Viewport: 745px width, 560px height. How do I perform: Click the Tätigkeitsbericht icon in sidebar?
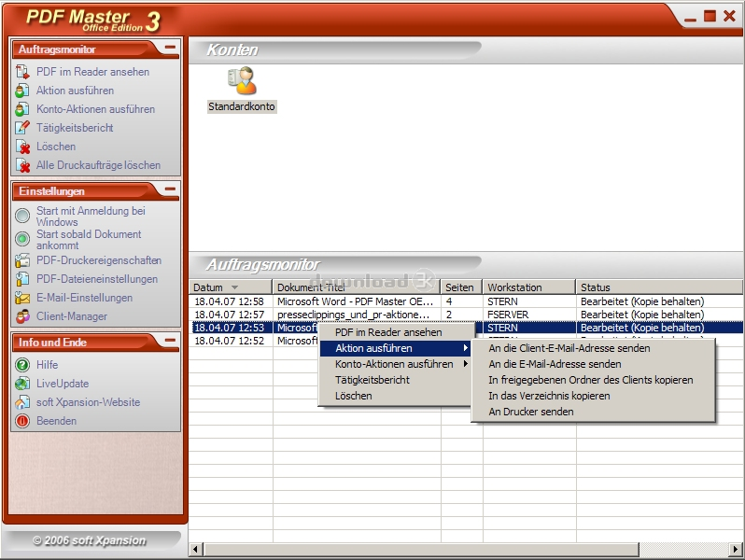22,128
